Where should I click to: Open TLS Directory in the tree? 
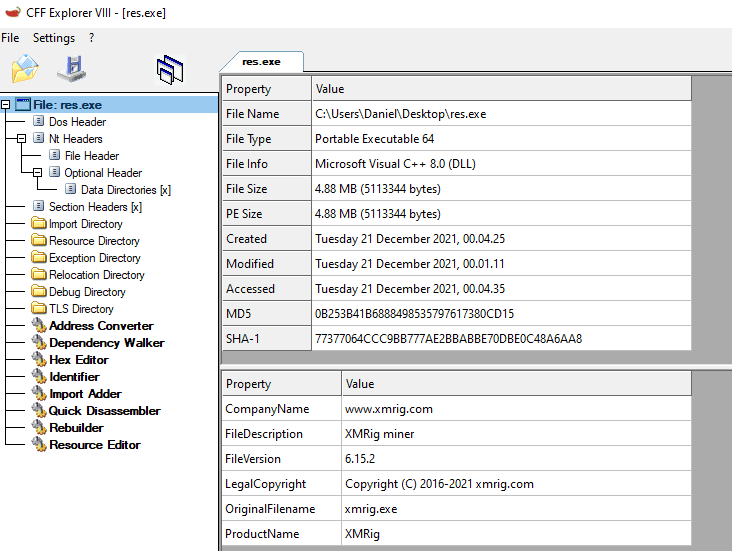(81, 309)
